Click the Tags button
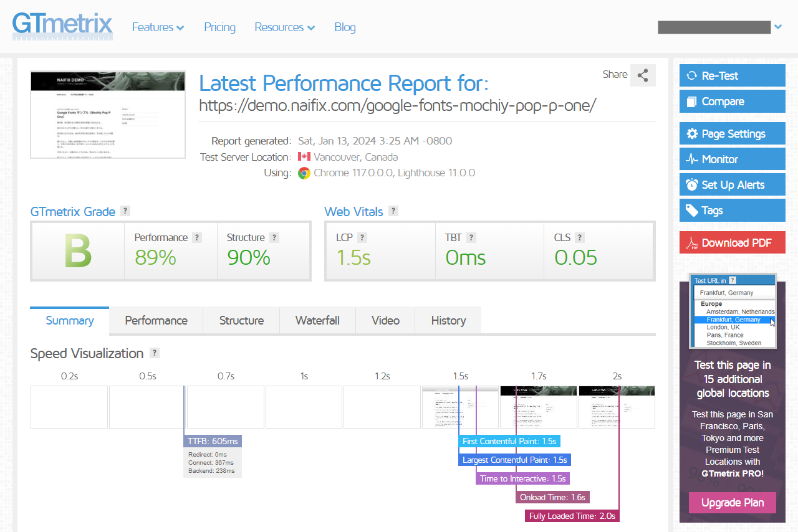The image size is (798, 532). [732, 211]
